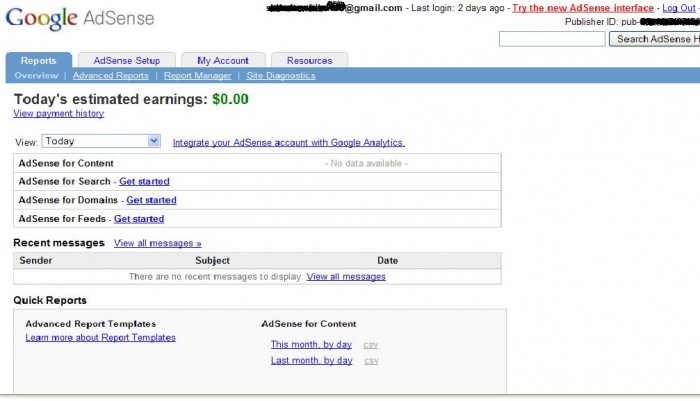Click the View payment history link
This screenshot has width=700, height=401.
(x=58, y=113)
